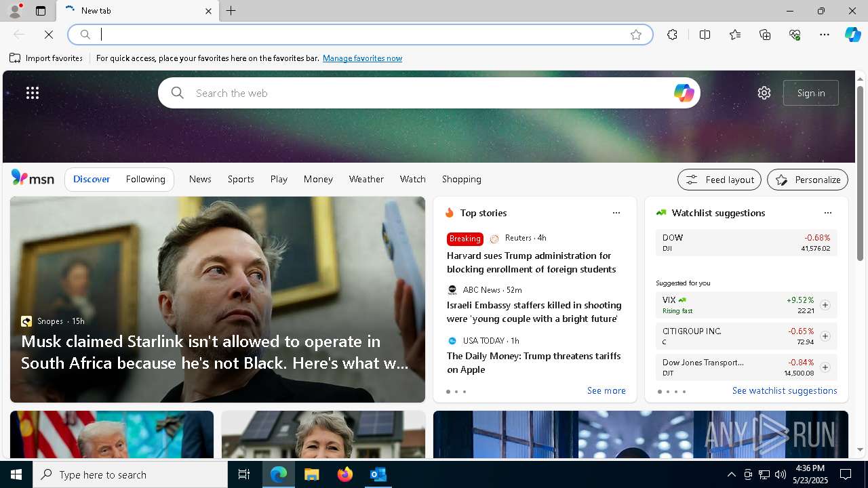This screenshot has height=488, width=868.
Task: Open the tab actions menu icon
Action: click(x=41, y=11)
